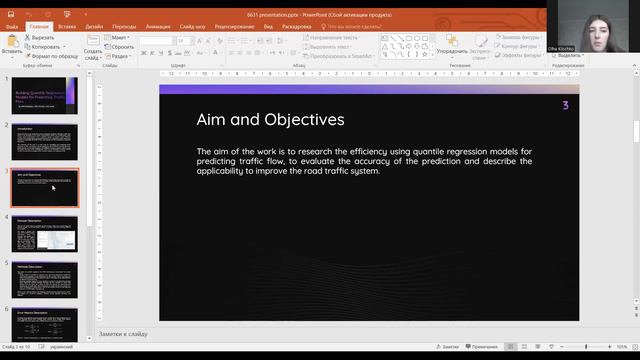Save the presentation from the quick access toolbar
The height and width of the screenshot is (360, 640).
tap(11, 14)
